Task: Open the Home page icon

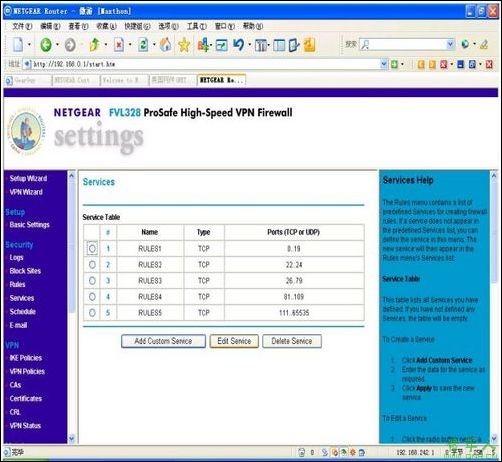Action: click(x=166, y=44)
